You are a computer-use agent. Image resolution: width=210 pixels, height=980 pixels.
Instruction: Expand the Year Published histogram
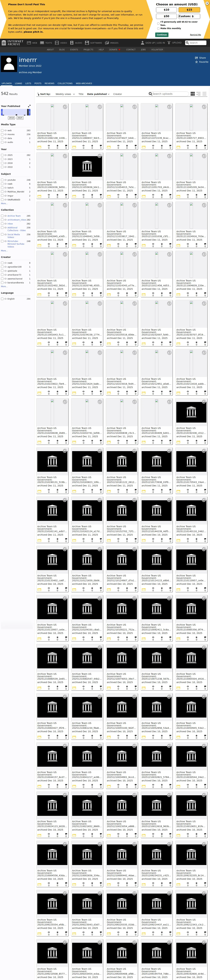(x=29, y=106)
